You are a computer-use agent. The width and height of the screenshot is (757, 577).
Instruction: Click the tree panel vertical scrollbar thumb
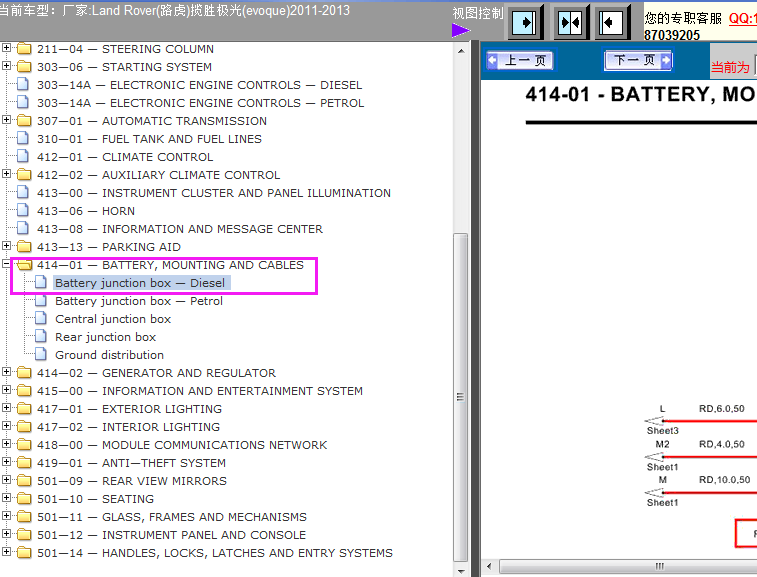(x=461, y=397)
